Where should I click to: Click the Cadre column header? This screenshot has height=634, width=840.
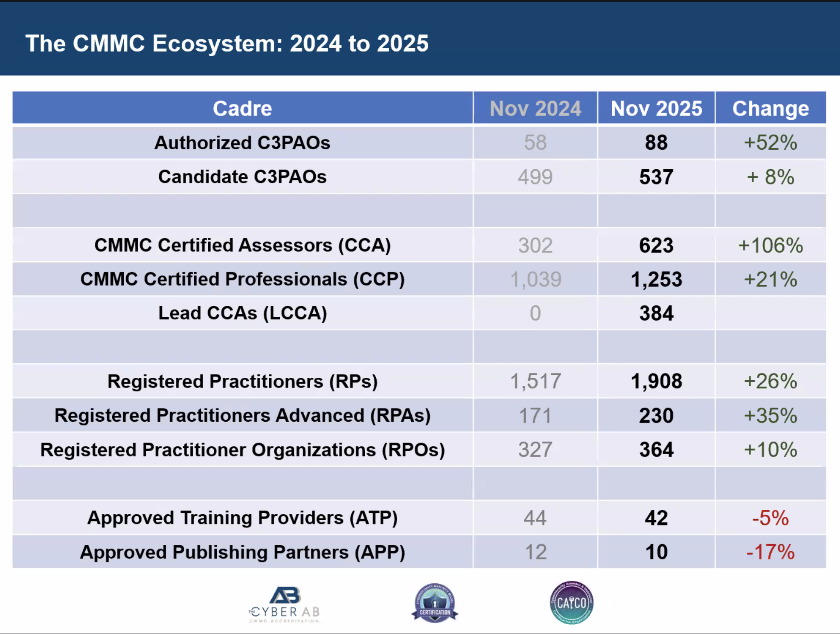click(242, 108)
